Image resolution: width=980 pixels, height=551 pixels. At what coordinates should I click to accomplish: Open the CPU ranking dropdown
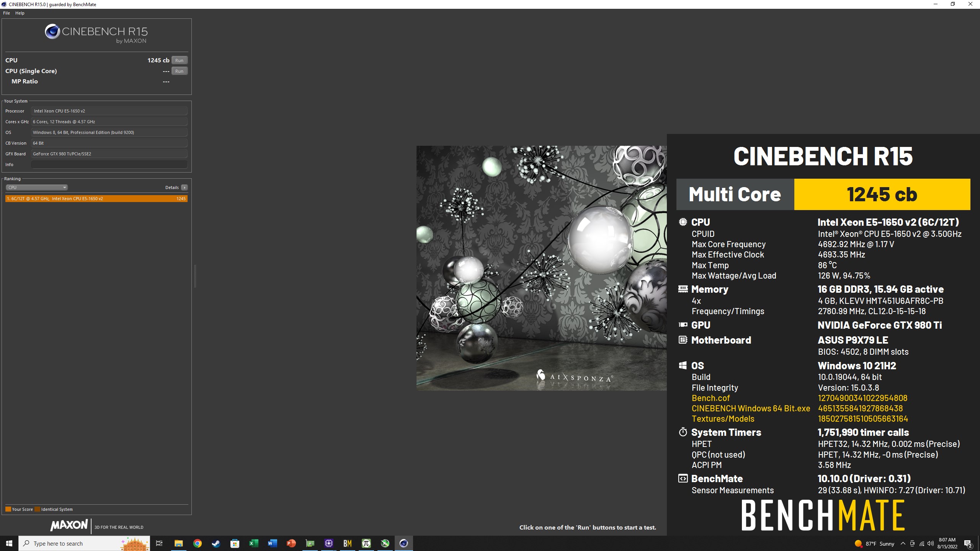pos(37,187)
